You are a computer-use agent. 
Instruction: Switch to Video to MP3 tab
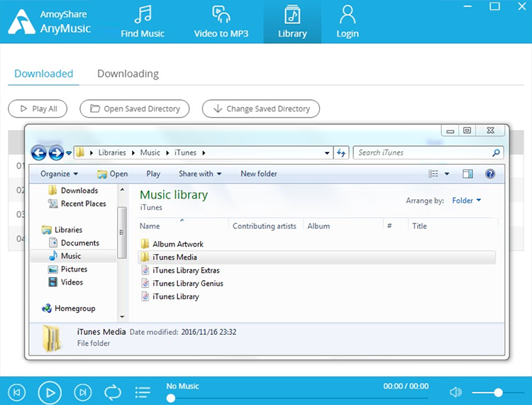[x=221, y=22]
